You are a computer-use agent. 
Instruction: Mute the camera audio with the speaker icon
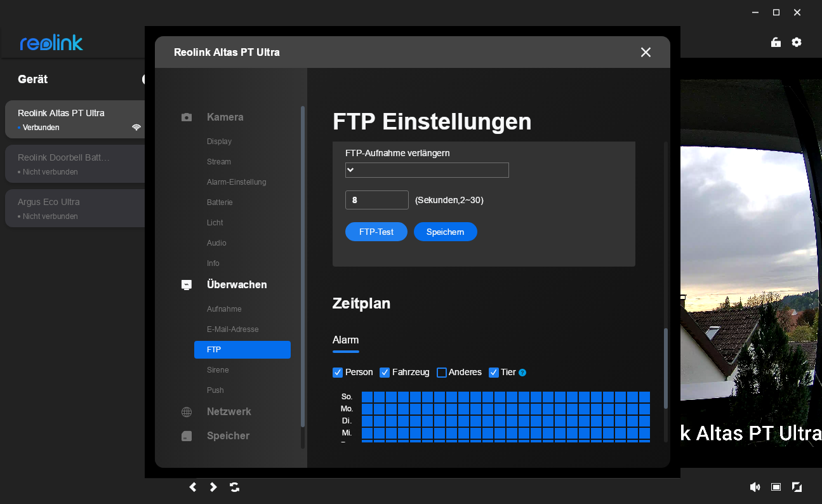coord(755,487)
